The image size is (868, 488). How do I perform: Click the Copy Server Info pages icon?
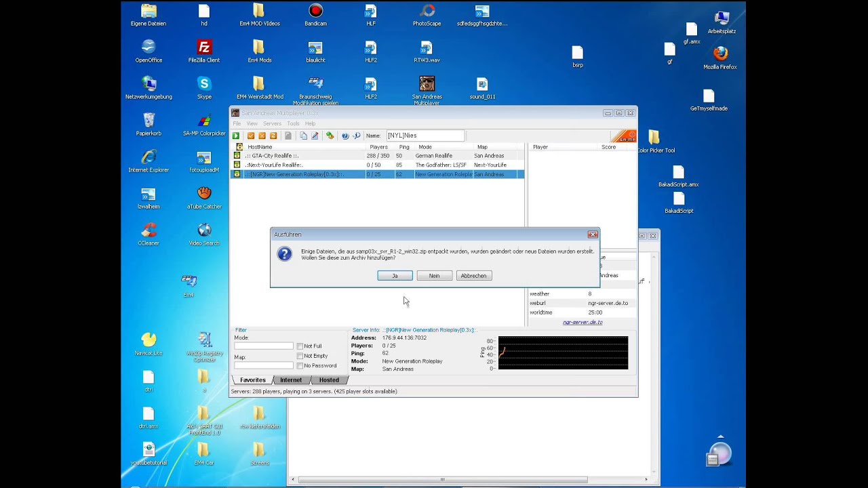(303, 136)
